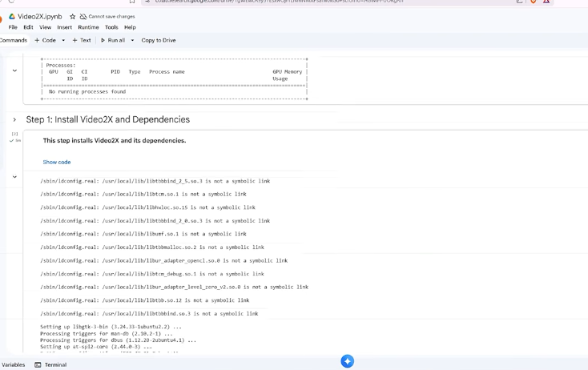The height and width of the screenshot is (370, 588).
Task: Click the libtbbbind_2_5.so.3 output line
Action: pos(155,181)
